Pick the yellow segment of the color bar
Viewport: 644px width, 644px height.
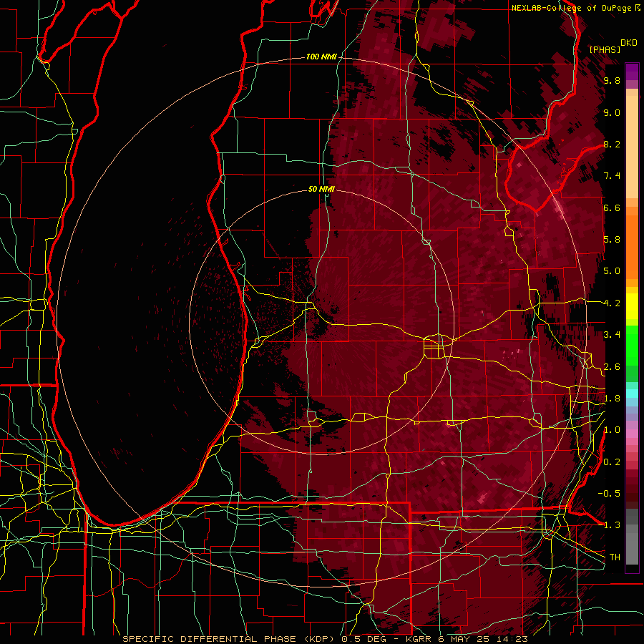pyautogui.click(x=632, y=306)
